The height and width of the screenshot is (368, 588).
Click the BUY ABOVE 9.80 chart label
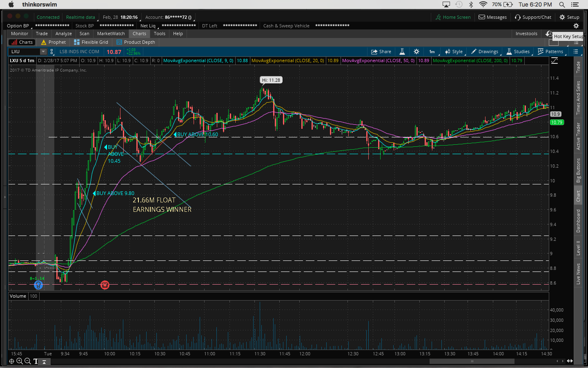click(114, 193)
